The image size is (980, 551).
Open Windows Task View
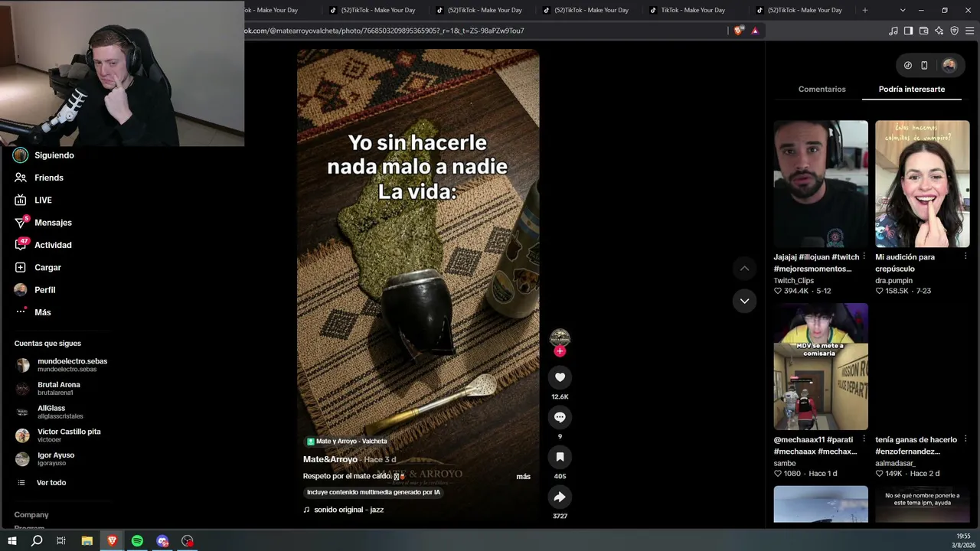point(61,541)
